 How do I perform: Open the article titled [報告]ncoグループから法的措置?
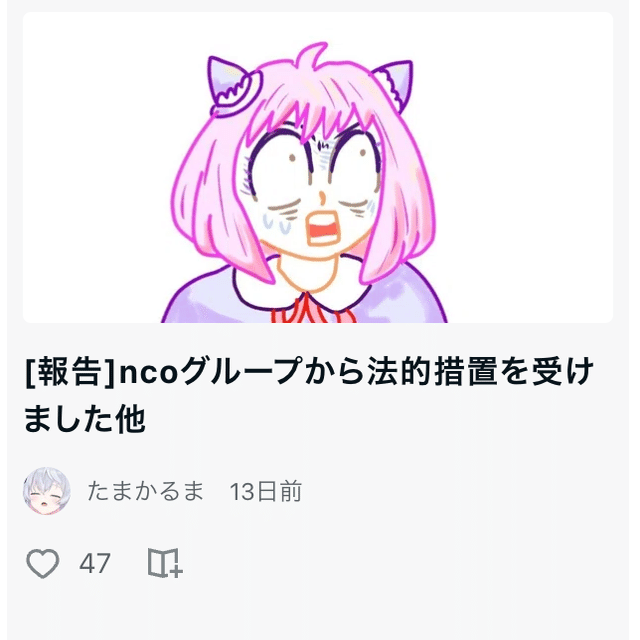point(309,395)
